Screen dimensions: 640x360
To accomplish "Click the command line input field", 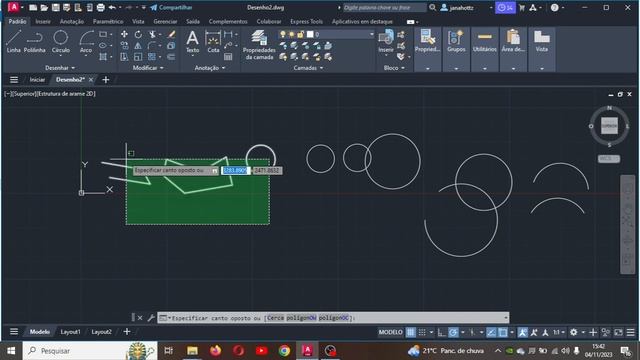I will tap(333, 318).
